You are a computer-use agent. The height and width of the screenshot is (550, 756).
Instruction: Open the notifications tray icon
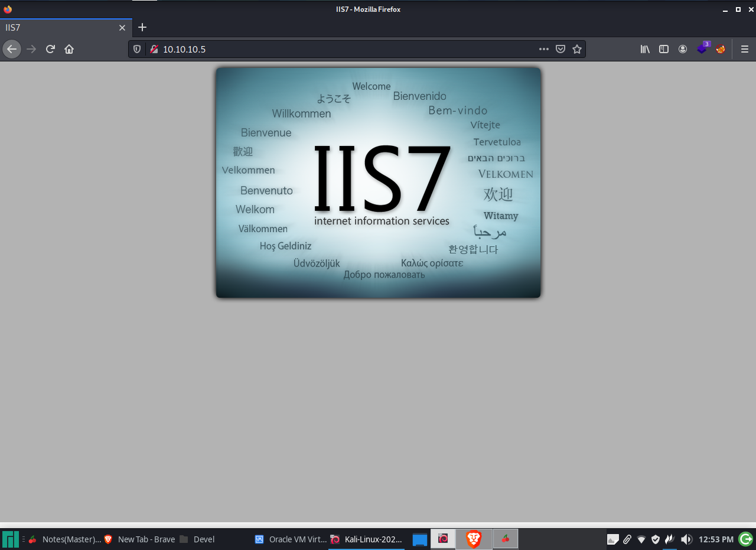tap(613, 539)
